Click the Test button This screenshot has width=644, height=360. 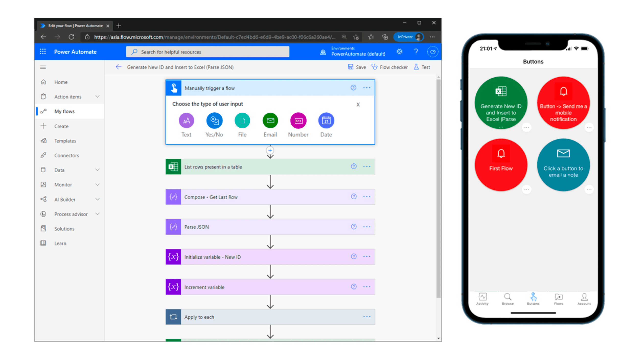(x=422, y=67)
